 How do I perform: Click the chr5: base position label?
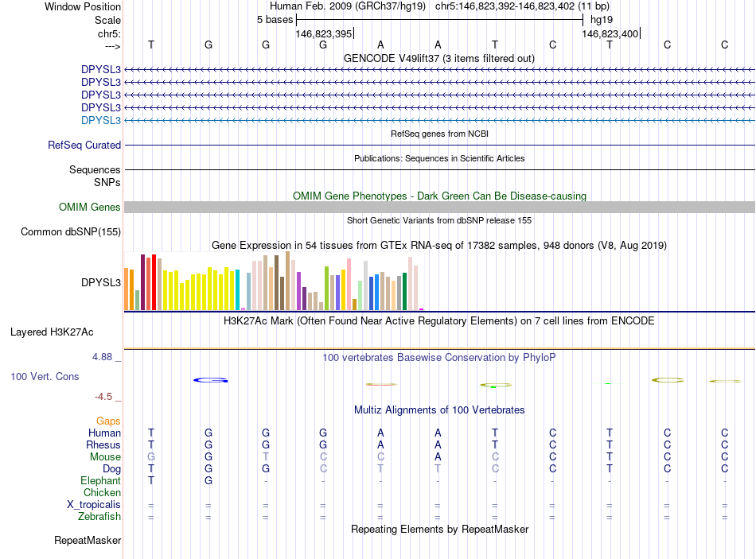pyautogui.click(x=109, y=33)
